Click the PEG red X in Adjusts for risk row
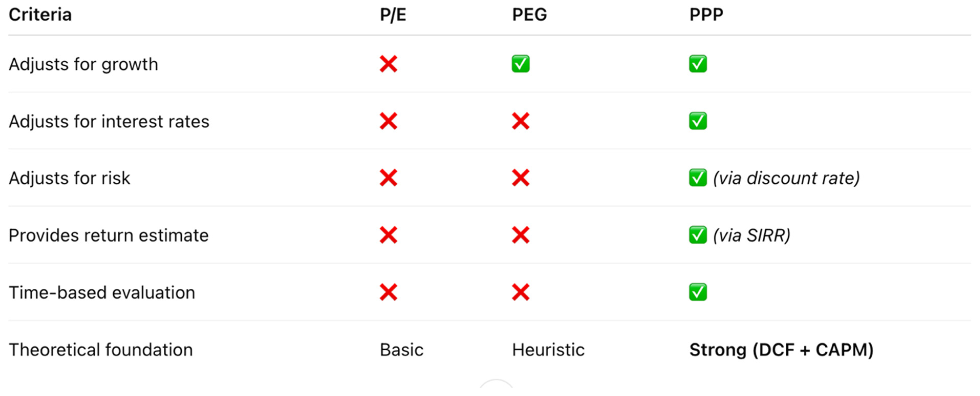Viewport: 980px width, 396px height. coord(520,178)
